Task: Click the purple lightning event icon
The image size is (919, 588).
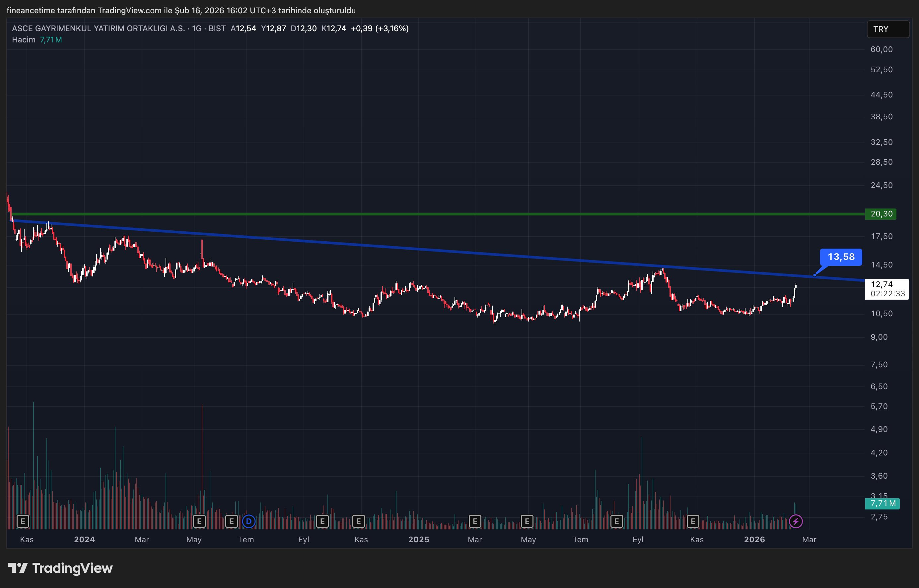Action: (796, 521)
